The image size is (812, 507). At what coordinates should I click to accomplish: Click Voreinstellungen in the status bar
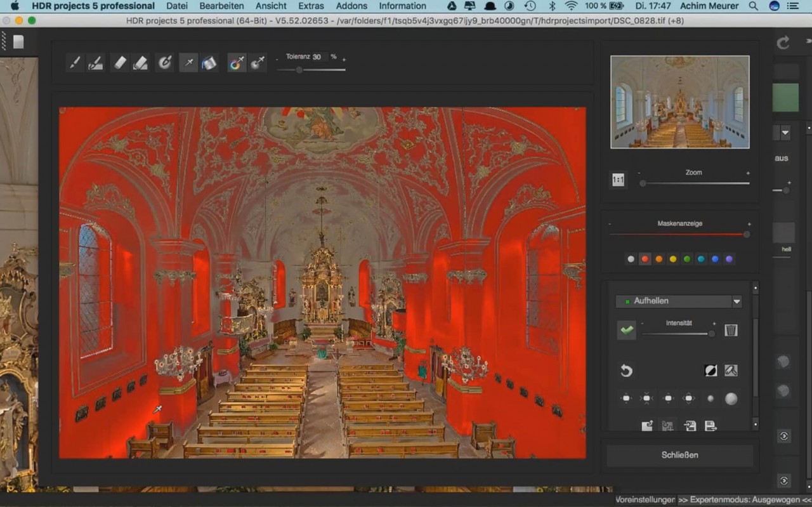click(x=645, y=500)
